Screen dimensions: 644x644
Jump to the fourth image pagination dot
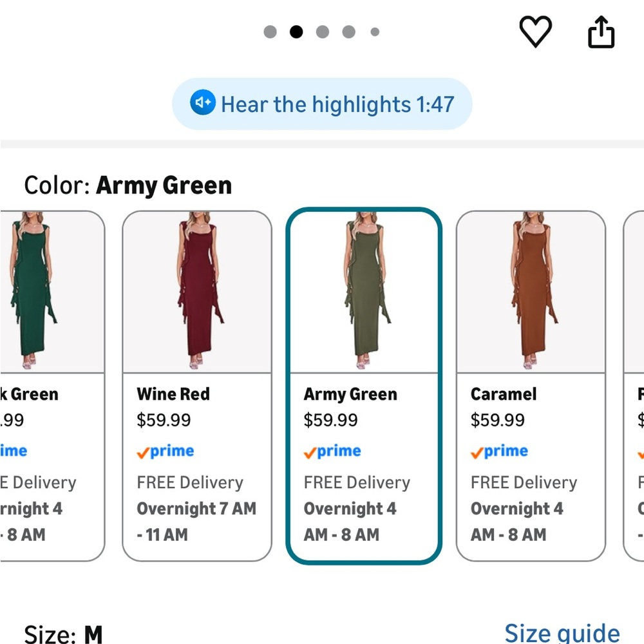(x=348, y=32)
